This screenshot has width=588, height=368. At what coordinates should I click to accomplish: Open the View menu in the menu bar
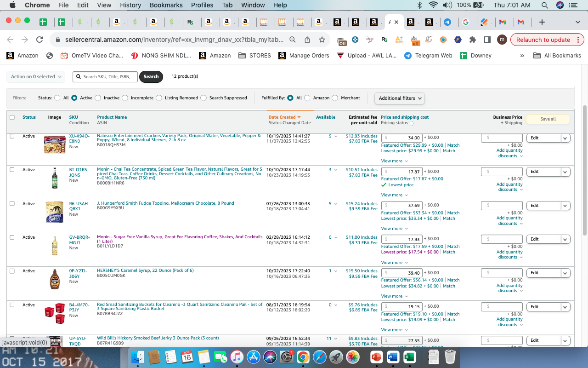[x=104, y=5]
